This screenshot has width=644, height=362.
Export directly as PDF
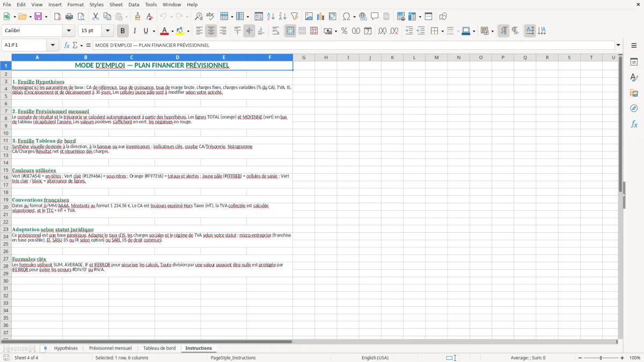coord(57,17)
